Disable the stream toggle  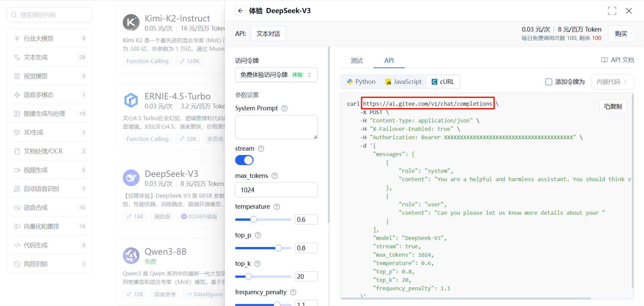coord(244,160)
